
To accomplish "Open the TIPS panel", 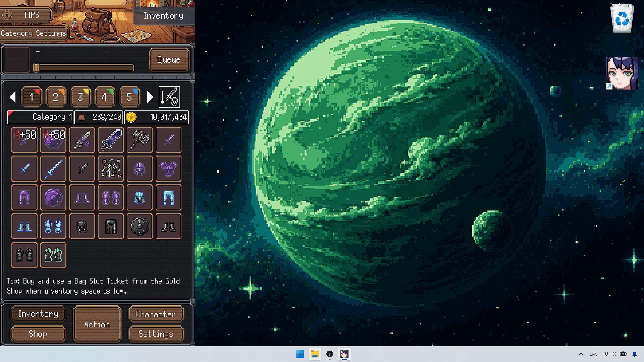I will (x=26, y=15).
